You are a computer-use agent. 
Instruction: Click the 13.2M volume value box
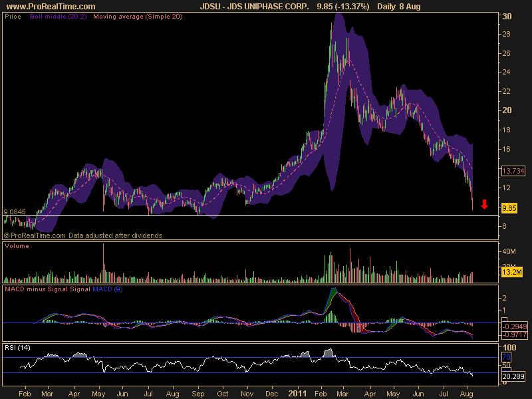[512, 272]
